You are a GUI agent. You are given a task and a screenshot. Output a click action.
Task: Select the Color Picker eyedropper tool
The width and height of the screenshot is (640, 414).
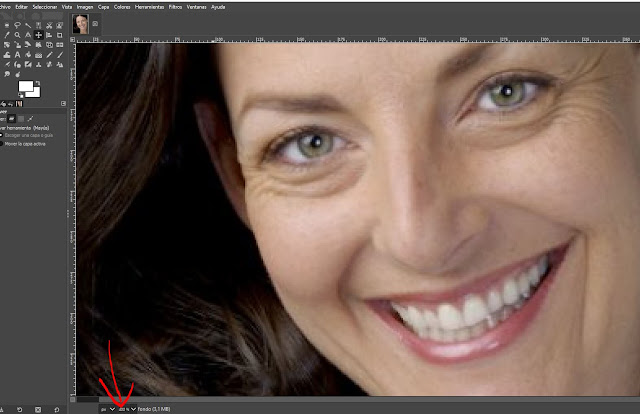(7, 35)
